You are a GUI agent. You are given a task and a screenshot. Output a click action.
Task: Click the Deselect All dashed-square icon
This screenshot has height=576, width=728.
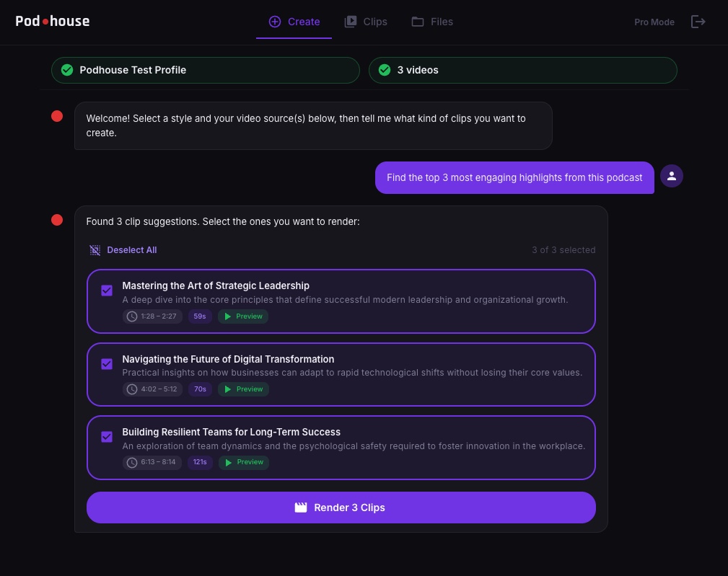[95, 250]
